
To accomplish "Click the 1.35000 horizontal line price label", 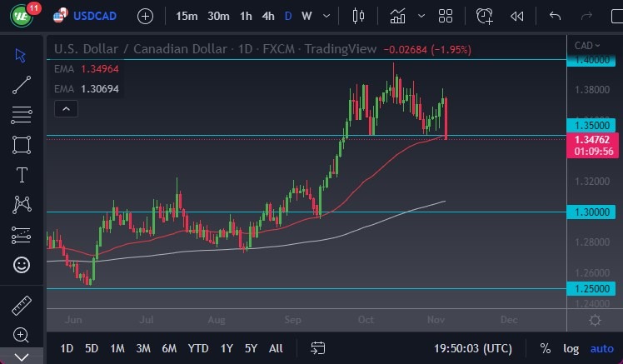I will (591, 126).
